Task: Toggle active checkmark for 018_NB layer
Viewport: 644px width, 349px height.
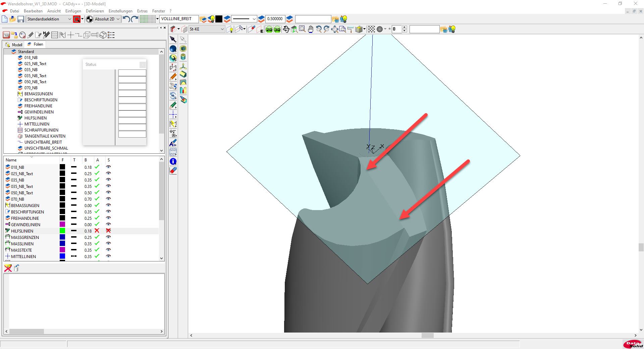Action: coord(97,167)
